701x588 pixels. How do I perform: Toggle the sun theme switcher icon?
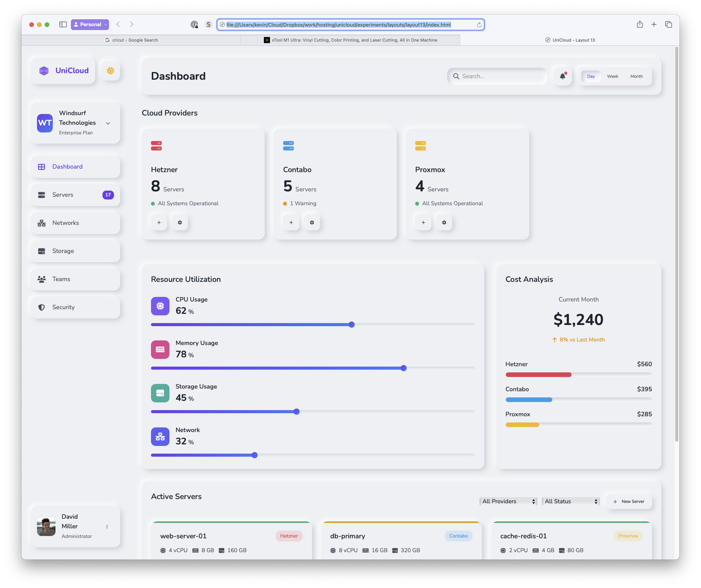click(x=111, y=71)
